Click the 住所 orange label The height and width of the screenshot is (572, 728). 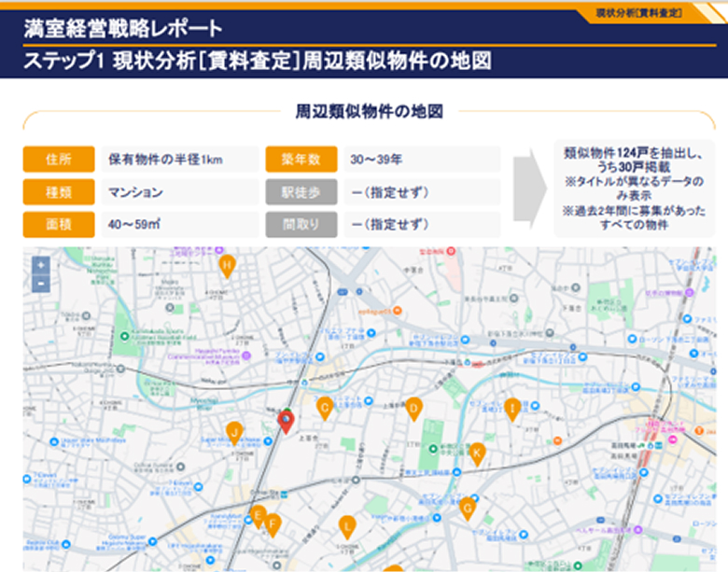[60, 160]
